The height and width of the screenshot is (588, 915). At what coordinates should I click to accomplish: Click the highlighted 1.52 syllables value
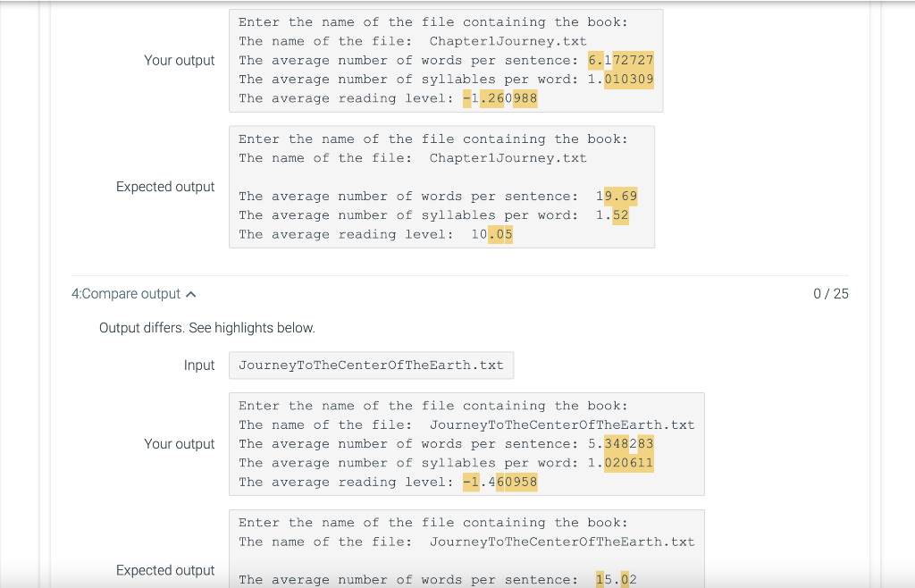click(614, 214)
